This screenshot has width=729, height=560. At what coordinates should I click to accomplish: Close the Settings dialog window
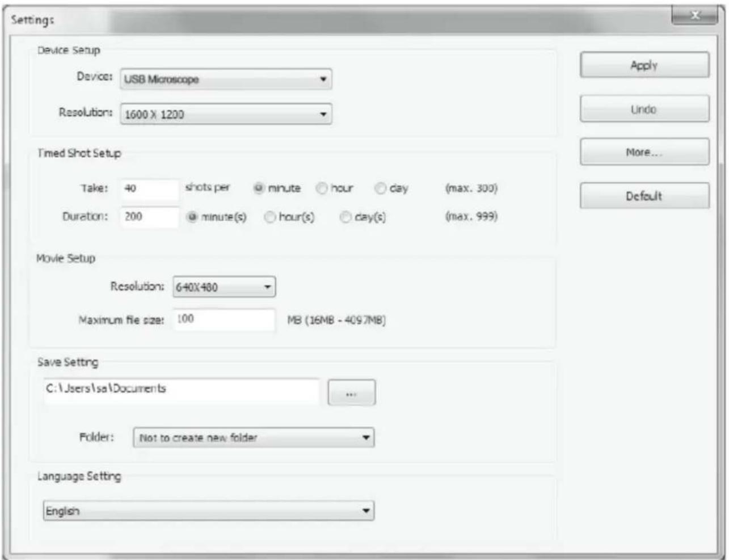tap(694, 16)
